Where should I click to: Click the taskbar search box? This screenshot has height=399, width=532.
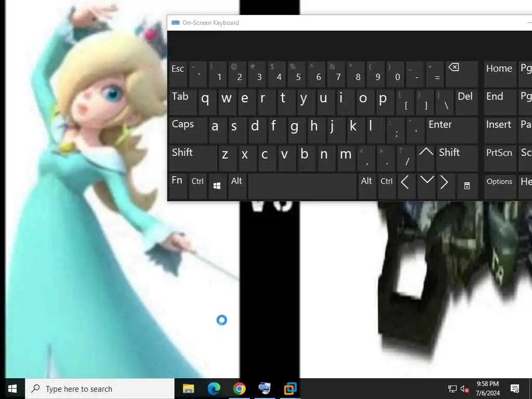coord(100,389)
